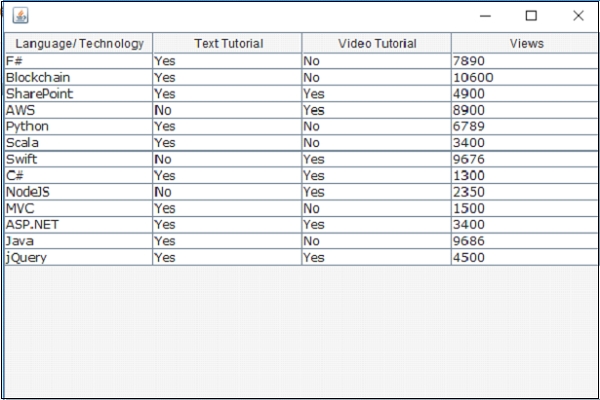Image resolution: width=600 pixels, height=400 pixels.
Task: Click the Text Tutorial column header
Action: click(228, 44)
